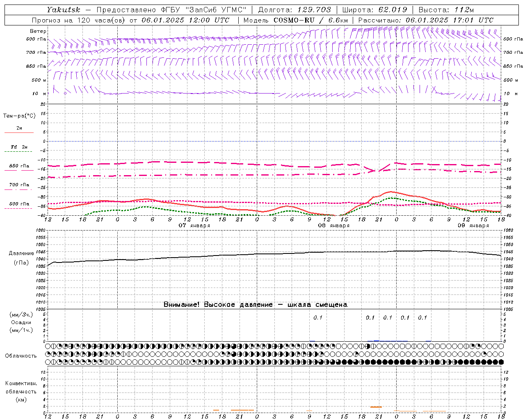This screenshot has width=525, height=420.
Task: Click the 'Облачность' cloud cover row label
Action: pos(21,356)
